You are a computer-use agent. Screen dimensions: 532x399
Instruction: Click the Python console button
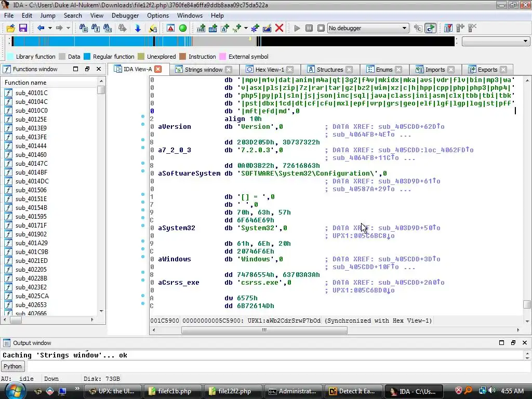[12, 366]
